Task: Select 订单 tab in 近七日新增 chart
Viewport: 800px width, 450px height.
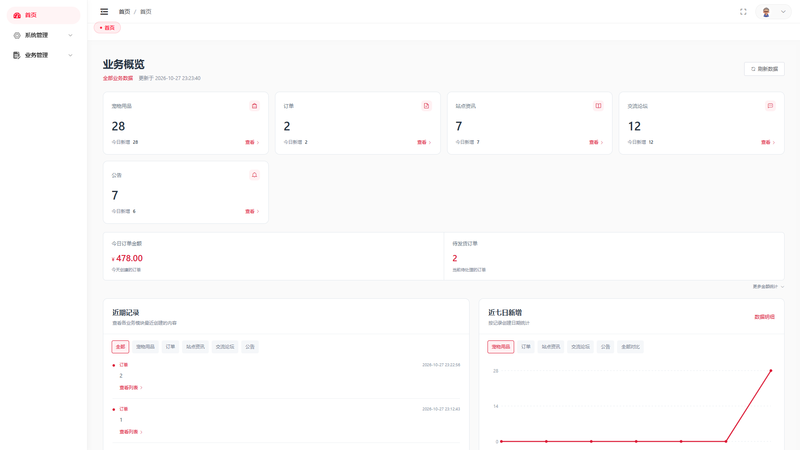Action: (x=526, y=347)
